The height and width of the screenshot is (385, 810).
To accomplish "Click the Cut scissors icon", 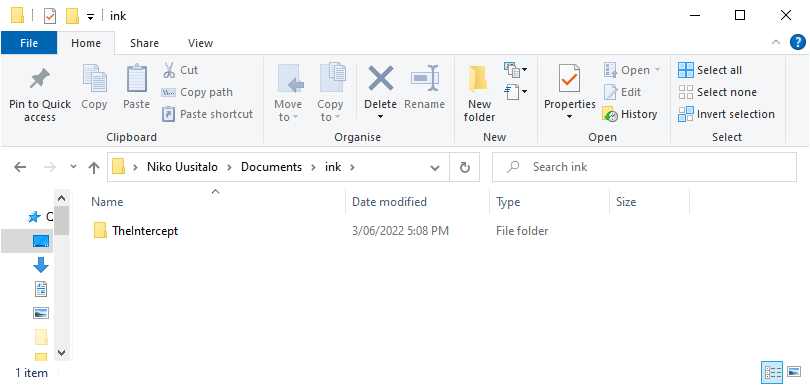I will click(168, 70).
